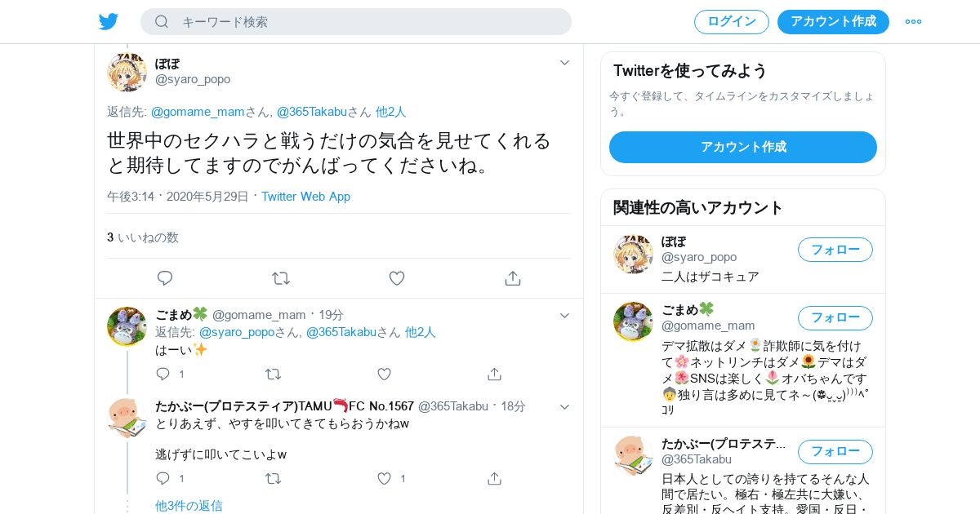Reply to the main tweet by ぽぽ
Screen dimensions: 980x514
click(165, 278)
